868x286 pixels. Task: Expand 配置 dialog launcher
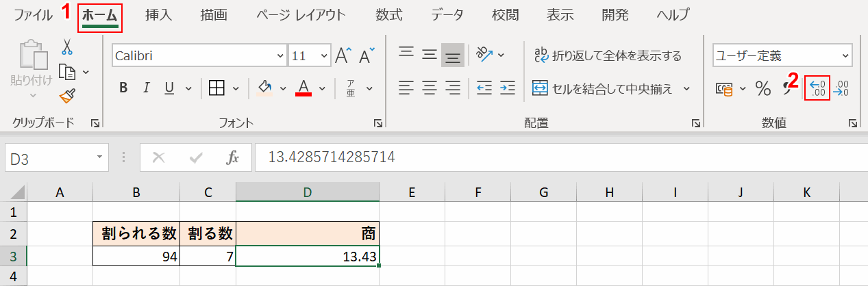point(696,123)
